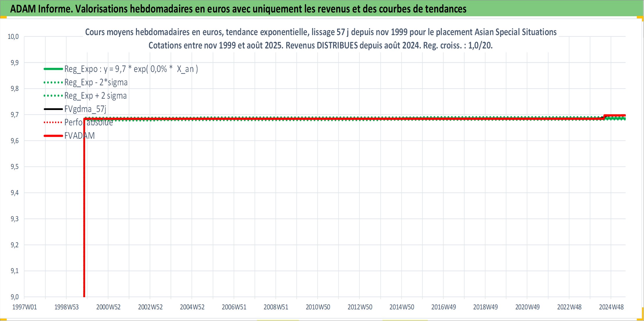Screen dimensions: 644x321
Task: Click x-axis label '2020W49'
Action: 527,307
